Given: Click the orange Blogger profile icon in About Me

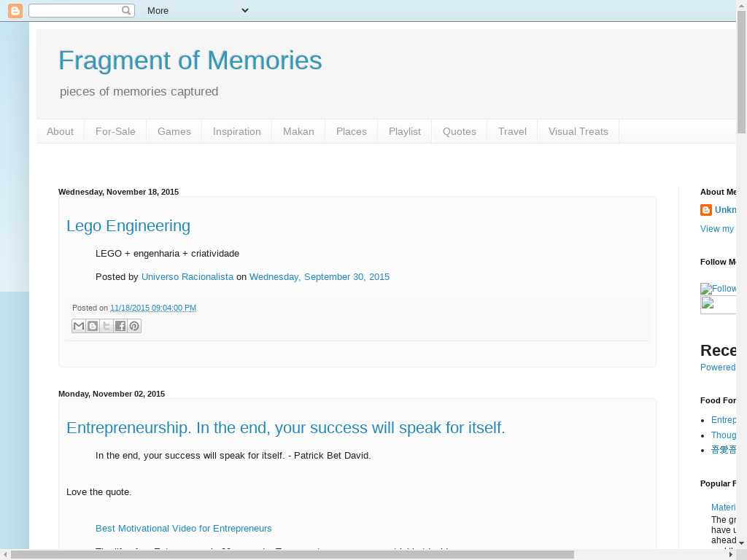Looking at the screenshot, I should 706,210.
